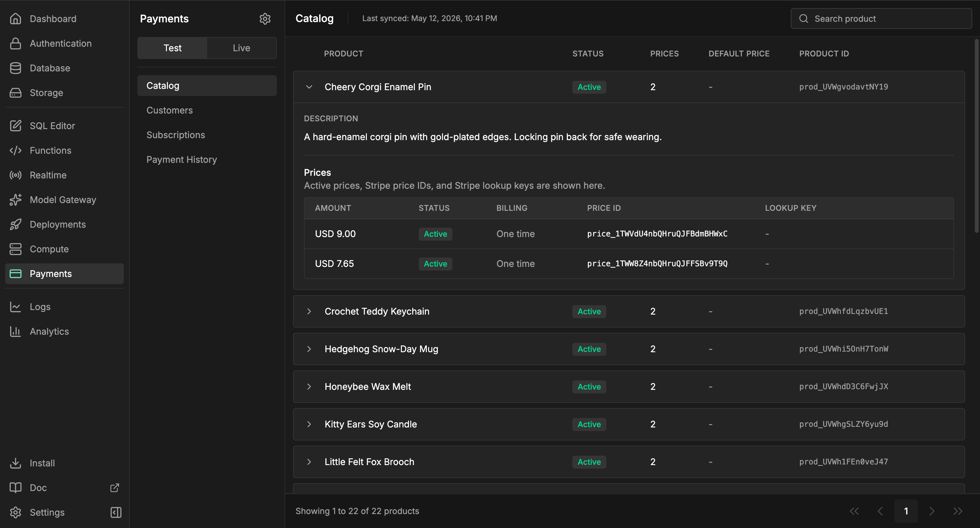Screen dimensions: 980x528
Task: Click the Doc book icon
Action: [16, 488]
